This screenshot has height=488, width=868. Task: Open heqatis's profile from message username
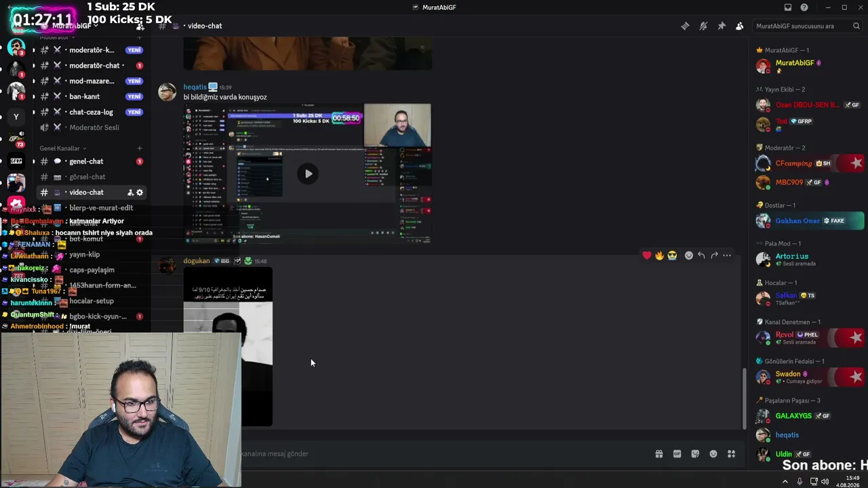(x=195, y=87)
